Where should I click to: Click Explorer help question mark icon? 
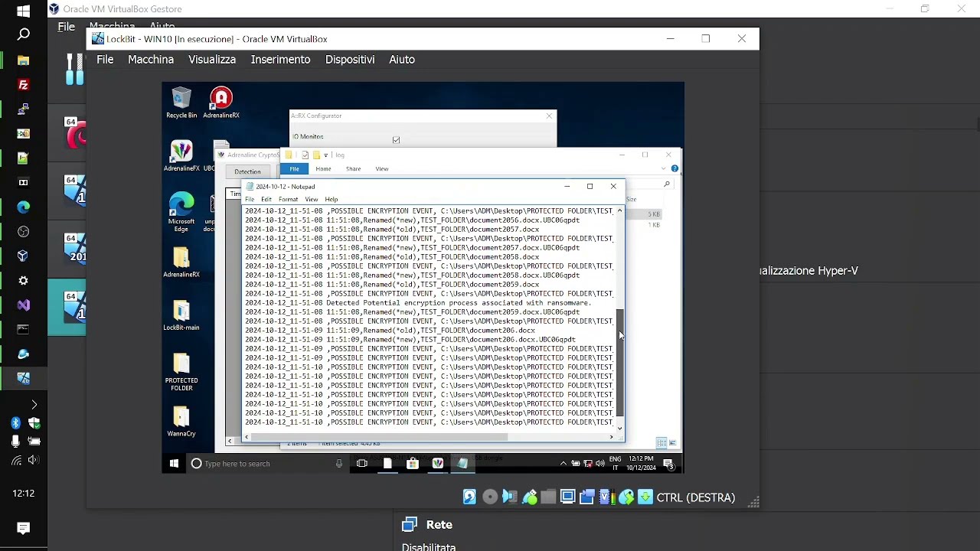pos(674,168)
